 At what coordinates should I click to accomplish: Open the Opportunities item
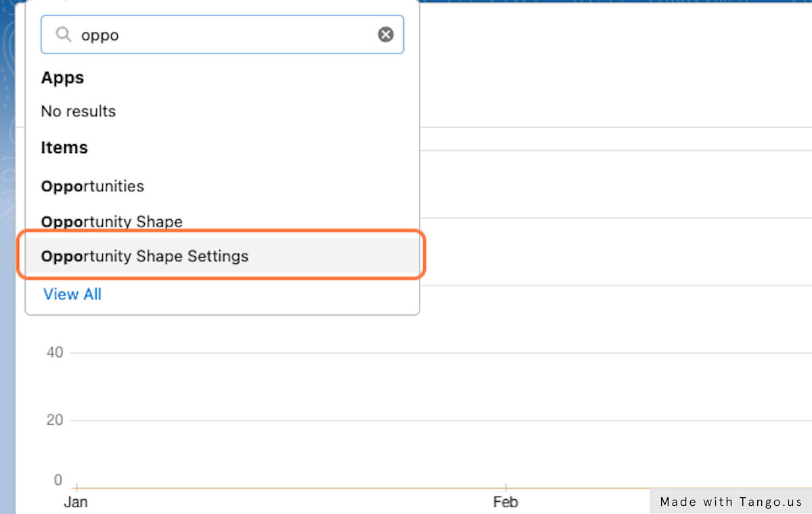(x=93, y=186)
